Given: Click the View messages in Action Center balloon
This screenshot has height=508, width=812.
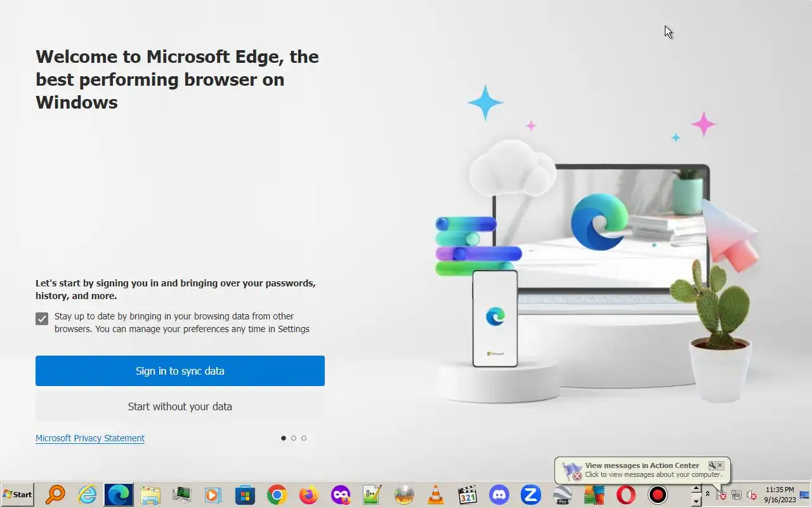Looking at the screenshot, I should pyautogui.click(x=643, y=470).
